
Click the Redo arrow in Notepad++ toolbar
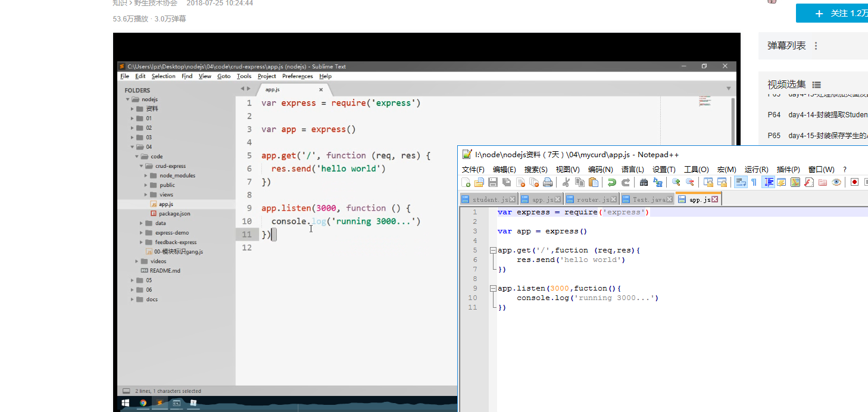coord(626,182)
